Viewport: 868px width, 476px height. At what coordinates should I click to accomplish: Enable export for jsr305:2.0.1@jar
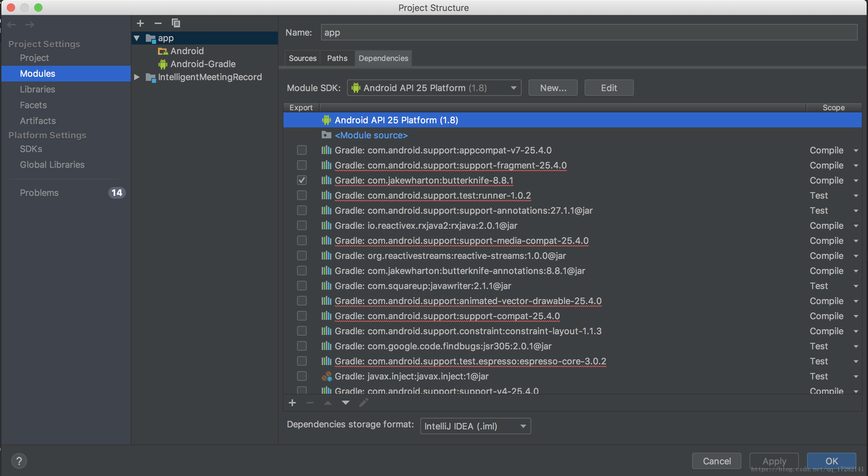(x=302, y=346)
